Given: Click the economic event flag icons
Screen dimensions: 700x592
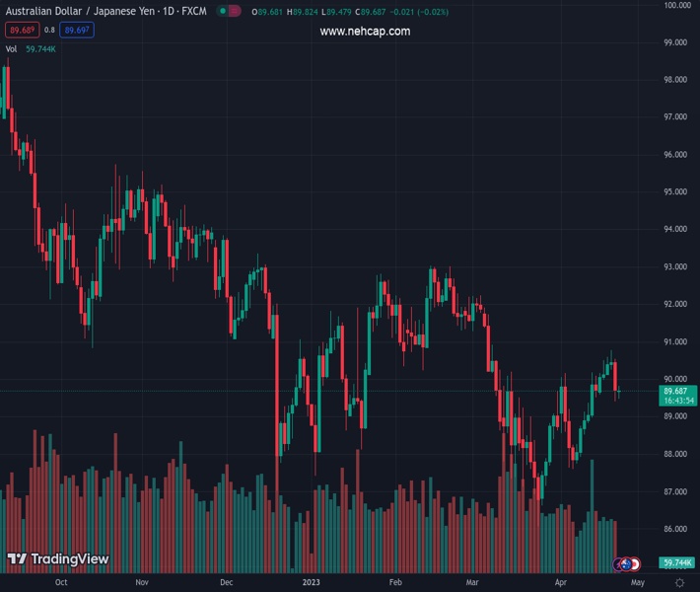Looking at the screenshot, I should tap(627, 563).
